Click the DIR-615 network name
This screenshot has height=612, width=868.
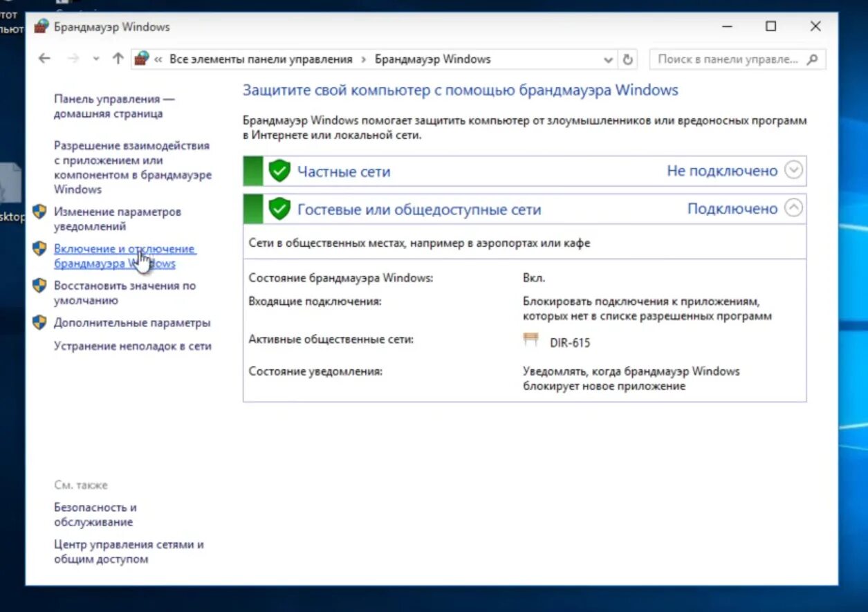570,343
